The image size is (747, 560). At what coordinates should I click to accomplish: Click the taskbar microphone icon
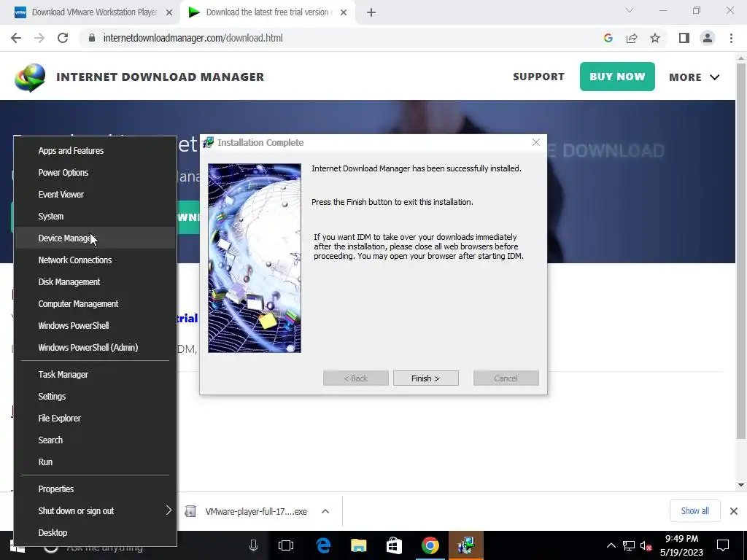(253, 545)
